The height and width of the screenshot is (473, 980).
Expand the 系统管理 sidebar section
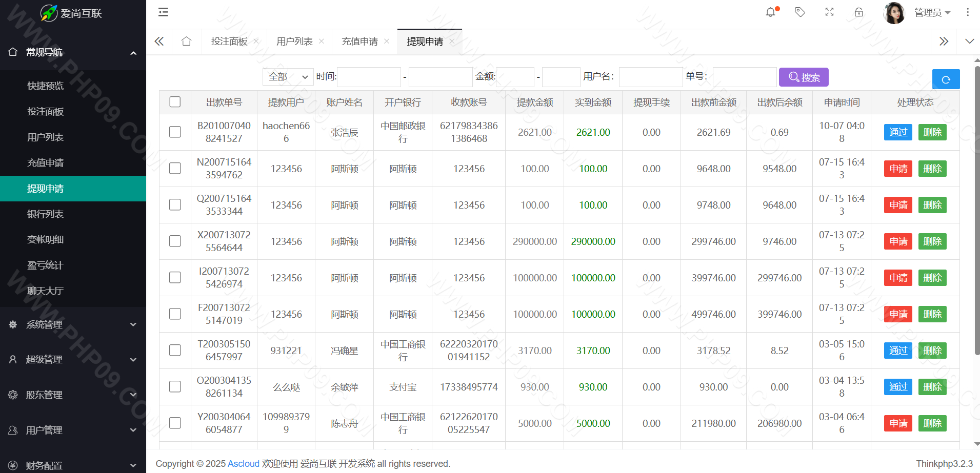pos(73,324)
